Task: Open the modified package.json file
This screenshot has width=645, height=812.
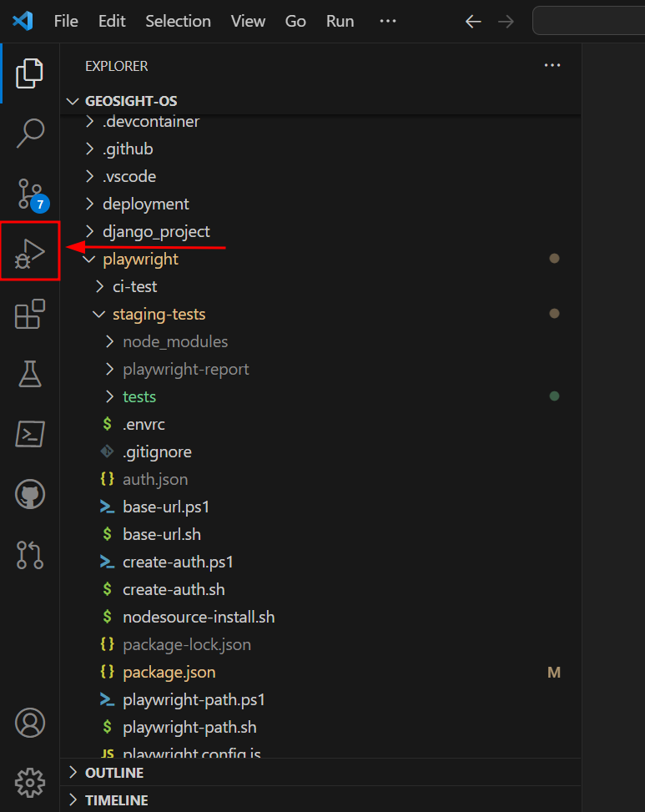Action: pos(320,672)
